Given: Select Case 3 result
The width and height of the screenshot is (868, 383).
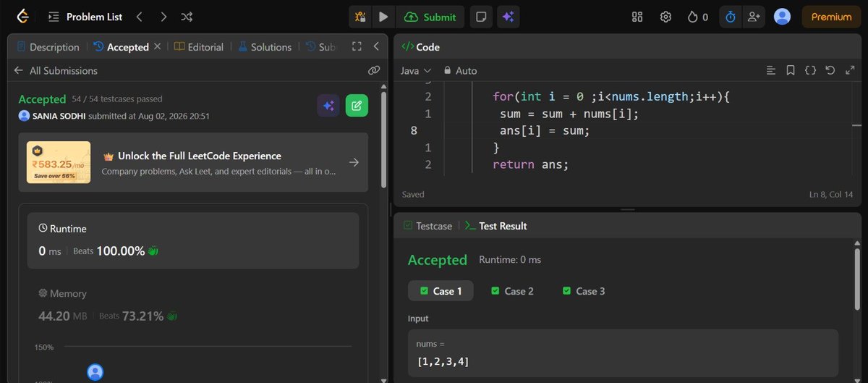Looking at the screenshot, I should coord(584,291).
